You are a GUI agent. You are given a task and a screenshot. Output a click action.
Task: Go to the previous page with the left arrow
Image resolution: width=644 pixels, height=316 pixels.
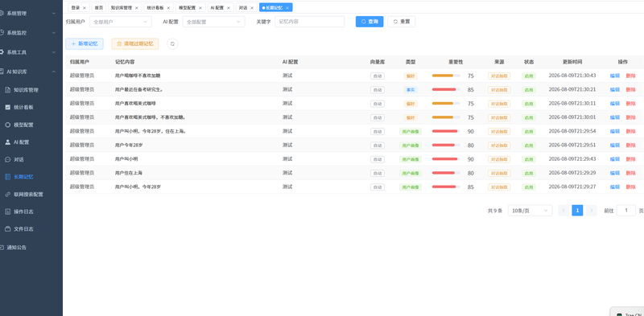(563, 211)
